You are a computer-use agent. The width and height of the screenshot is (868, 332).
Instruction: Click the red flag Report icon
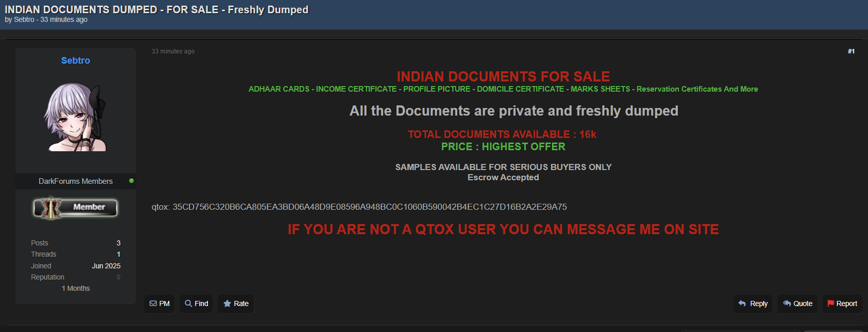tap(831, 303)
